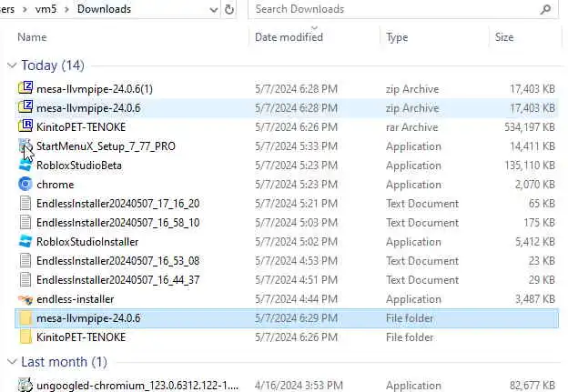Image resolution: width=568 pixels, height=392 pixels.
Task: Select file name RobloxStudioInstaller
Action: pyautogui.click(x=87, y=242)
